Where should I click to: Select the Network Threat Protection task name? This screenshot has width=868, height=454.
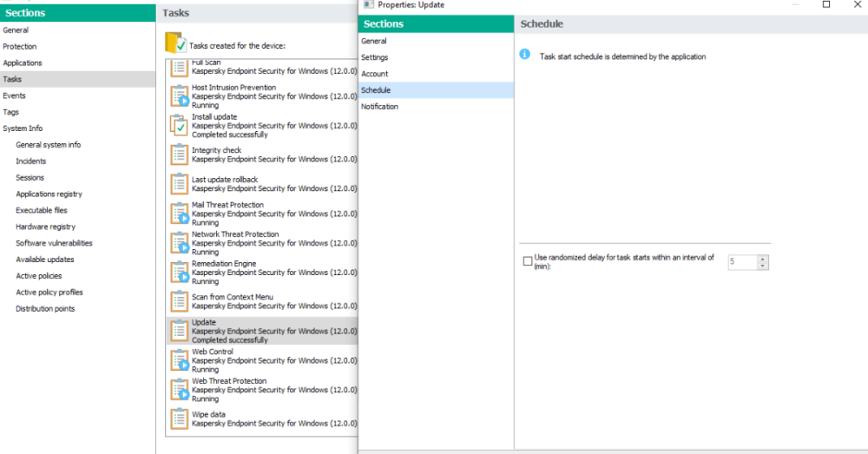235,234
